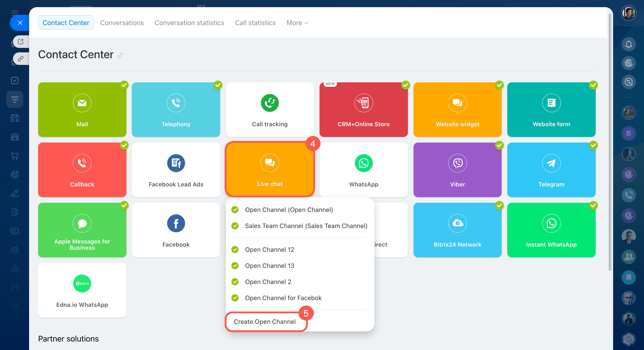The height and width of the screenshot is (350, 644).
Task: Open the hamburger menu in left sidebar
Action: click(x=15, y=13)
